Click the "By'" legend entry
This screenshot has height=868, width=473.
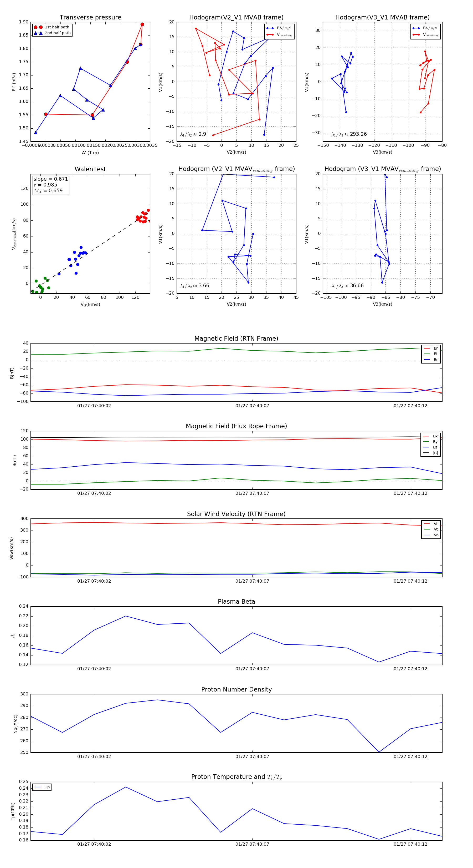click(x=431, y=442)
